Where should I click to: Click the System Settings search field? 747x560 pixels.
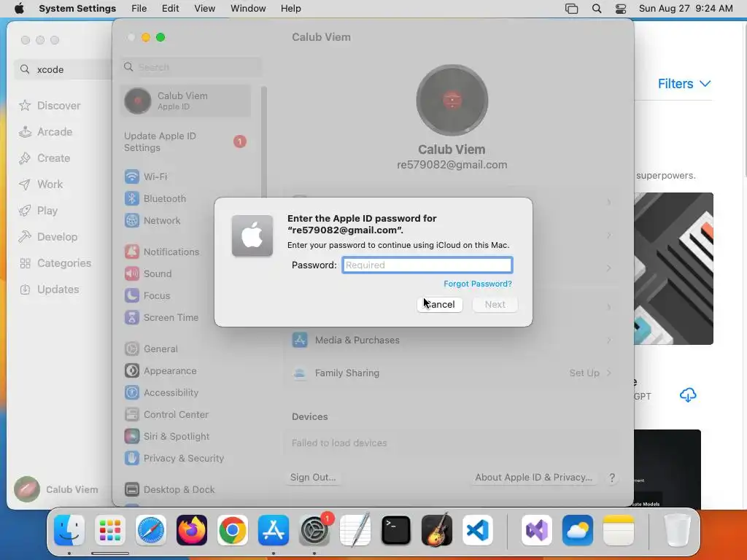click(191, 67)
